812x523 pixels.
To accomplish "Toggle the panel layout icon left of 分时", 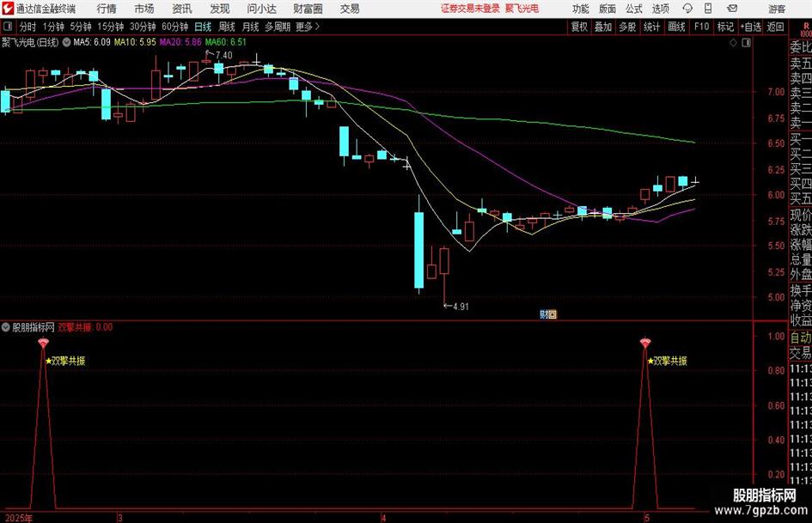I will pyautogui.click(x=8, y=27).
